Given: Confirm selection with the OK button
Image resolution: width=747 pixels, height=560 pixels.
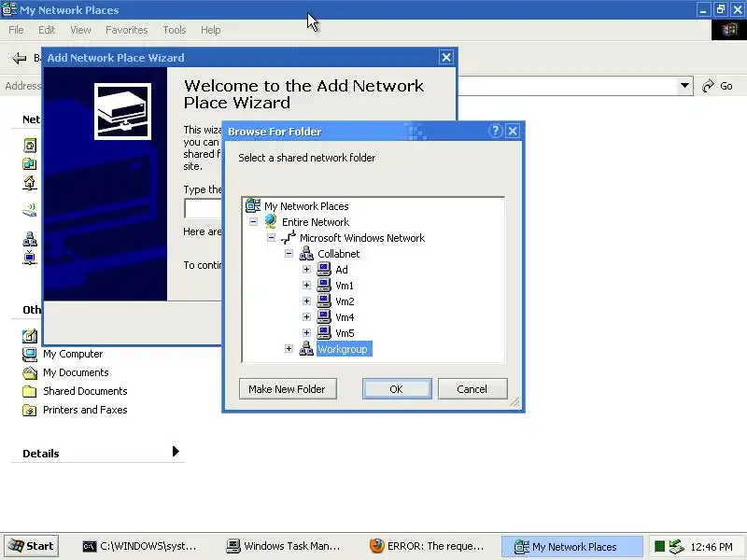Looking at the screenshot, I should pos(397,389).
